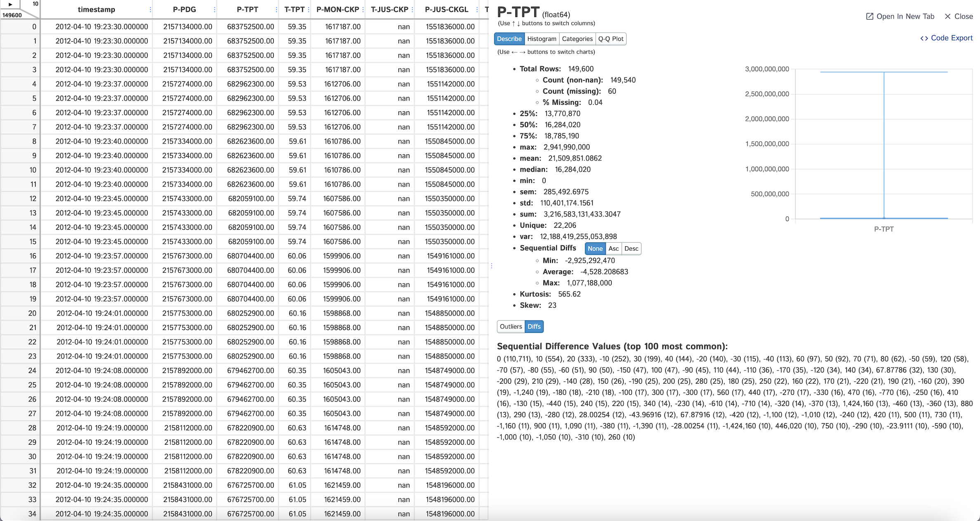Open P-MON-CKP column menu dots
Viewport: 980px width, 521px height.
coord(363,9)
